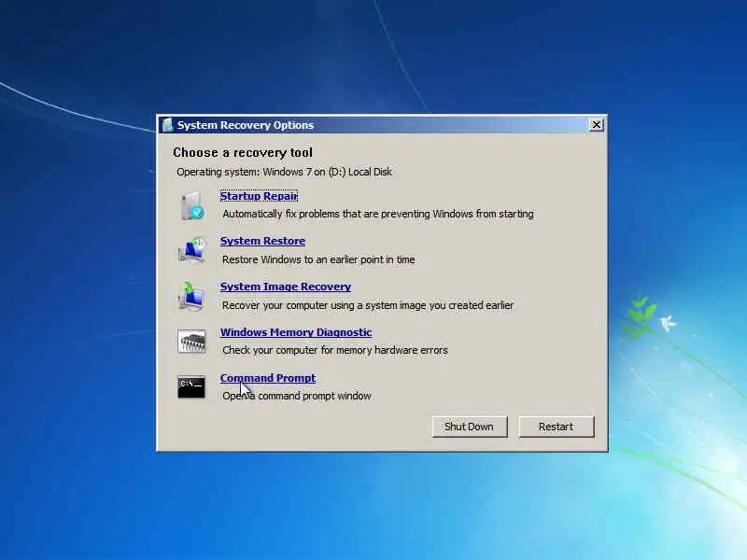Click the Restart button
Viewport: 747px width, 560px height.
click(x=556, y=427)
